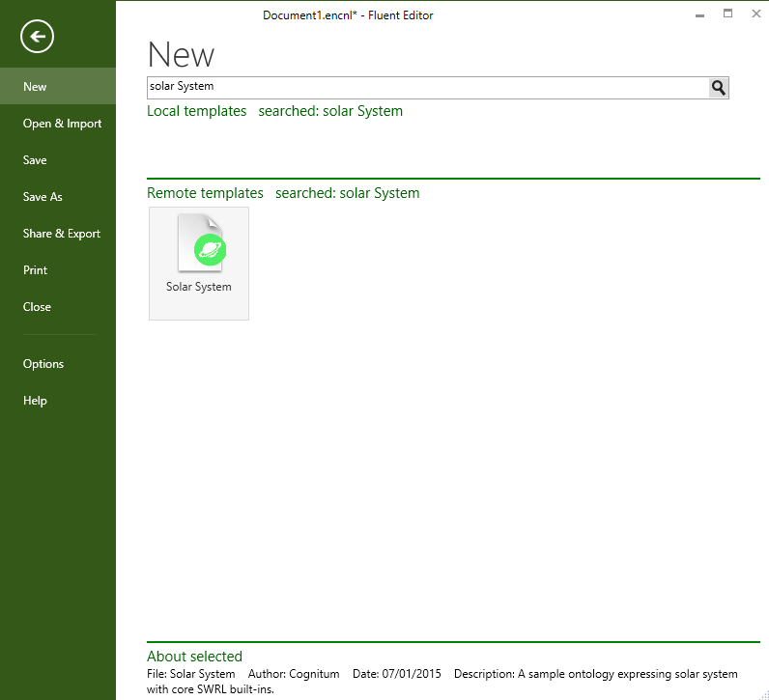Click 'Author: Cognitum' text
The height and width of the screenshot is (700, 769).
(294, 674)
